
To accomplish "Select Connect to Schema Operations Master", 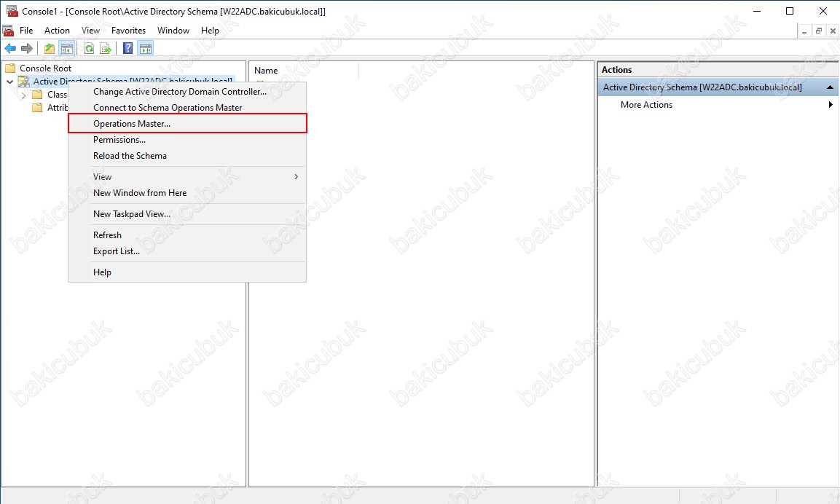I will (x=187, y=108).
